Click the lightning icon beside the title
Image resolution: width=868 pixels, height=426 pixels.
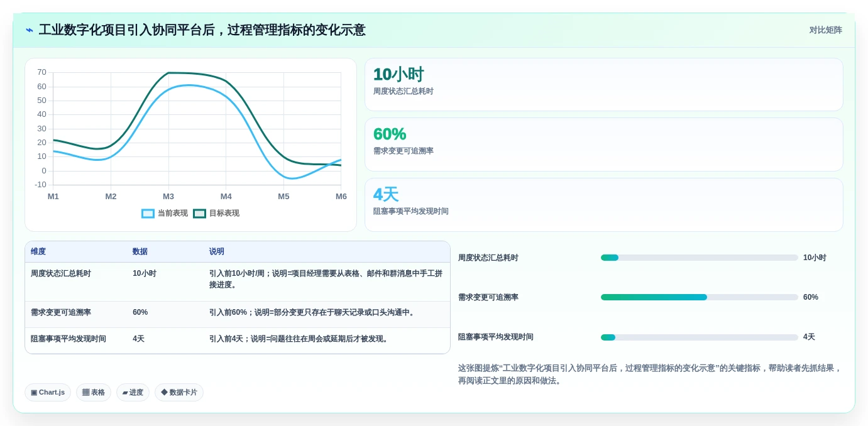(x=29, y=30)
